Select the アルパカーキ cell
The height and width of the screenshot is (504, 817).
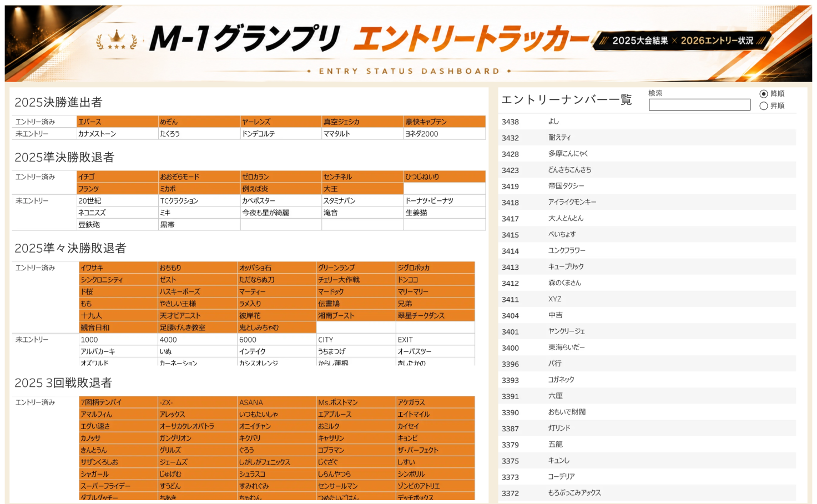click(119, 351)
